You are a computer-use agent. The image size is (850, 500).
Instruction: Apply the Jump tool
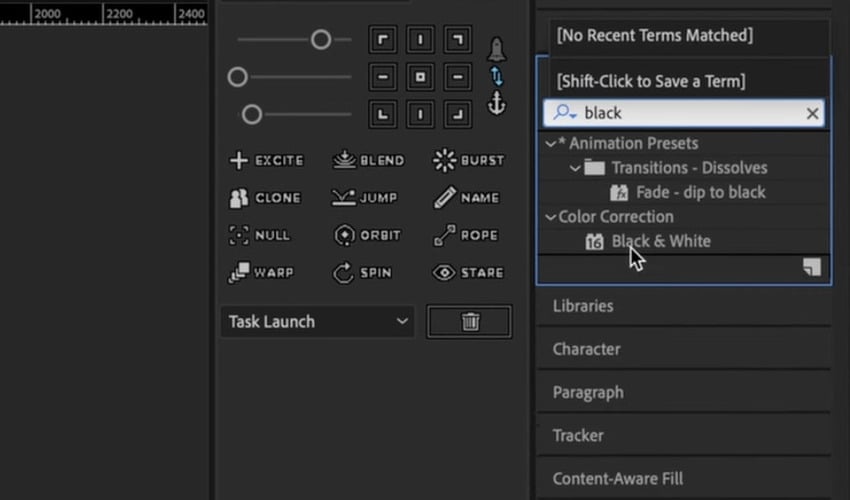(x=364, y=198)
